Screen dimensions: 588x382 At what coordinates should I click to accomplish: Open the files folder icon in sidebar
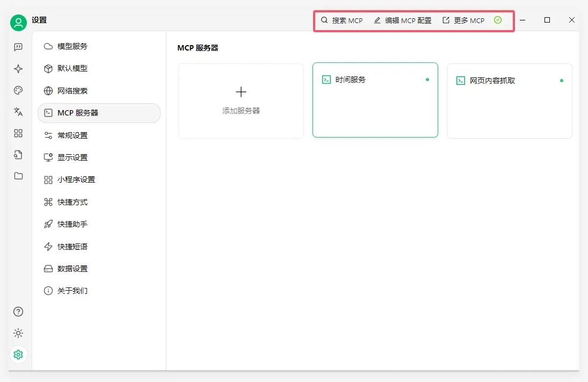click(x=18, y=176)
